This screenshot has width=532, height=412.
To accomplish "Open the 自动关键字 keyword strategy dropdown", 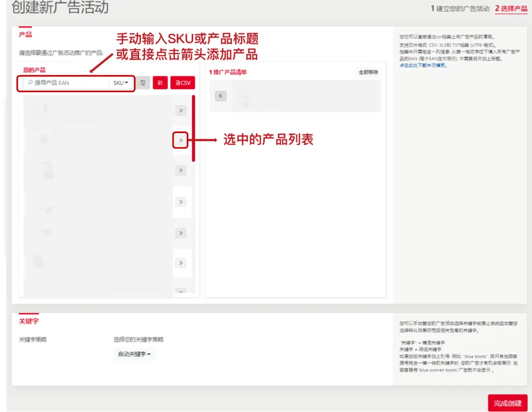I will click(x=134, y=354).
